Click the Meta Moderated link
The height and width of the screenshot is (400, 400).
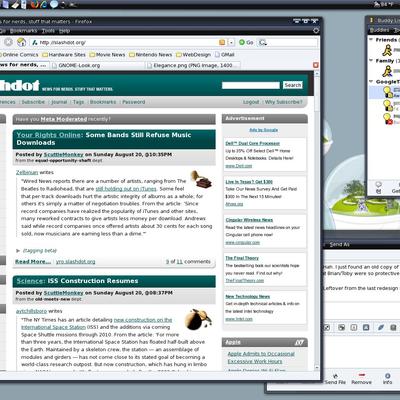(63, 119)
